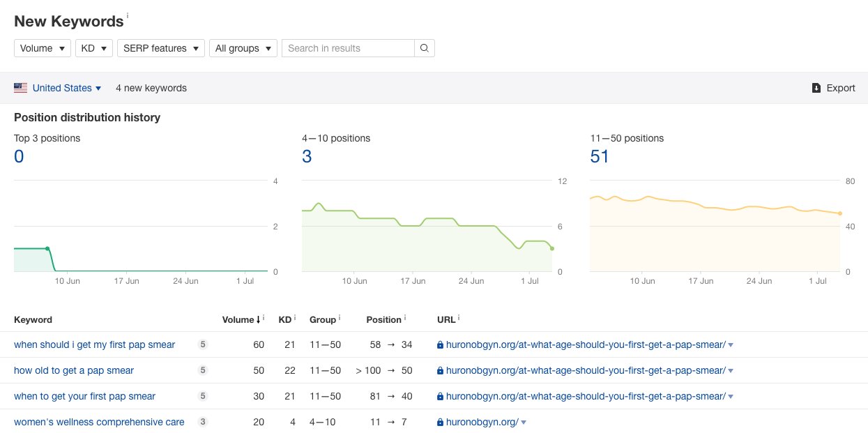Click the Group column header
Image resolution: width=868 pixels, height=433 pixels.
coord(323,319)
